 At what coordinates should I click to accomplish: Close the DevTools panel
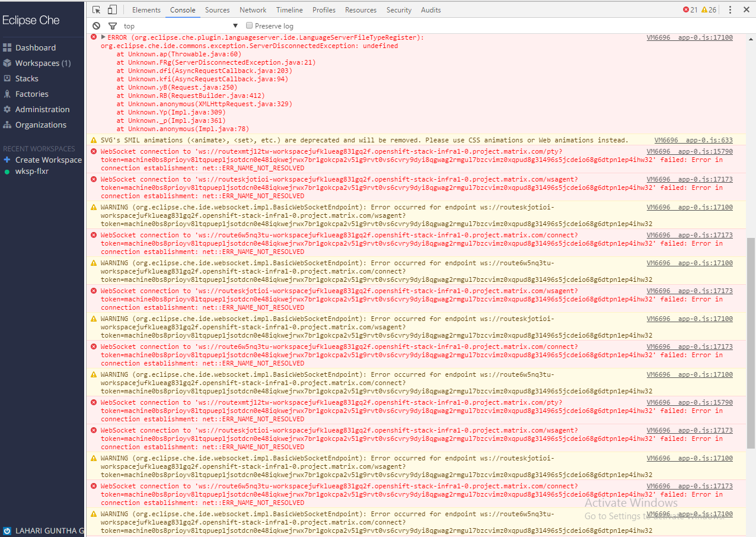click(746, 9)
